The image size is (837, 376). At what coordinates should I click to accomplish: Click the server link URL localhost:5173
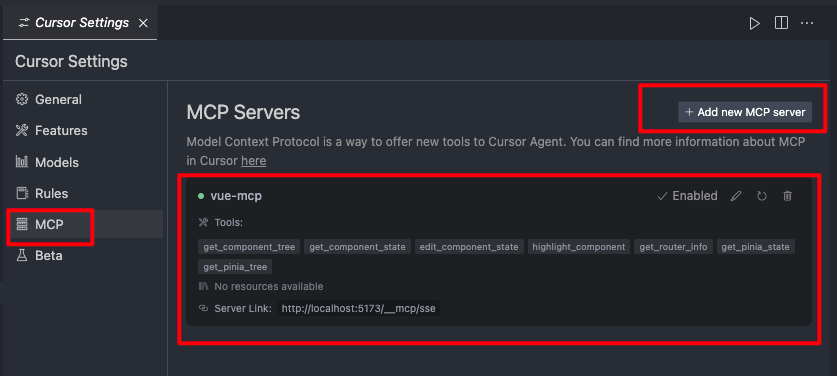(x=359, y=308)
